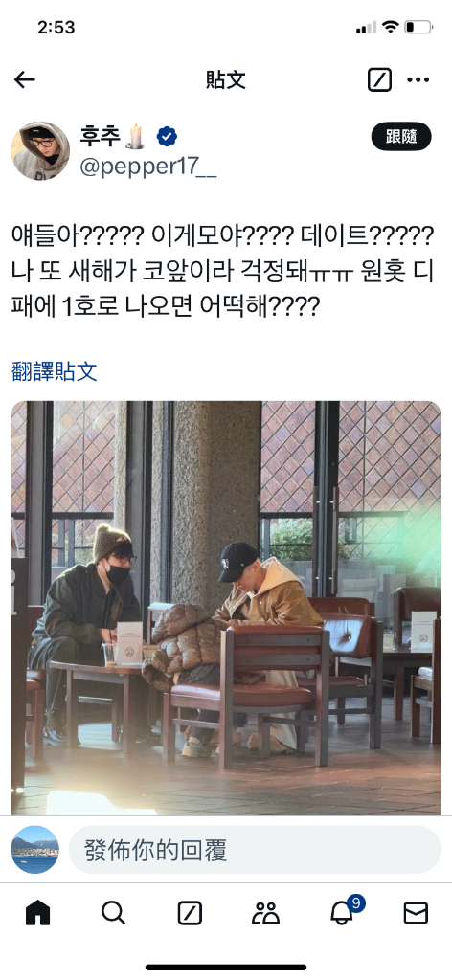Open the Communities people icon
The height and width of the screenshot is (980, 452).
(x=265, y=913)
